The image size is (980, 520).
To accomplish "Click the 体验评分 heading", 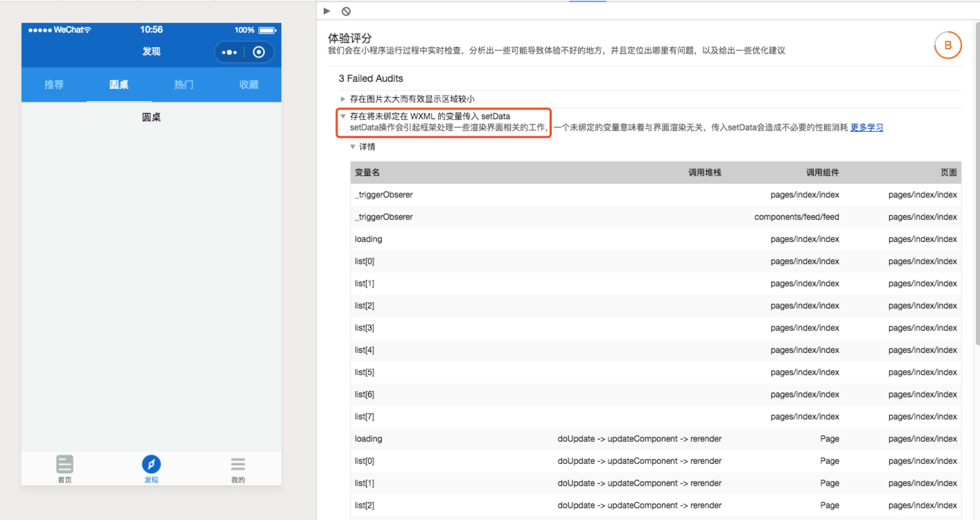I will 349,38.
